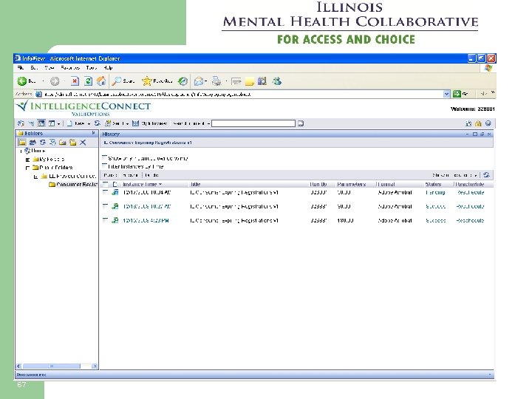Open the InfoView Help question mark icon

pos(488,123)
